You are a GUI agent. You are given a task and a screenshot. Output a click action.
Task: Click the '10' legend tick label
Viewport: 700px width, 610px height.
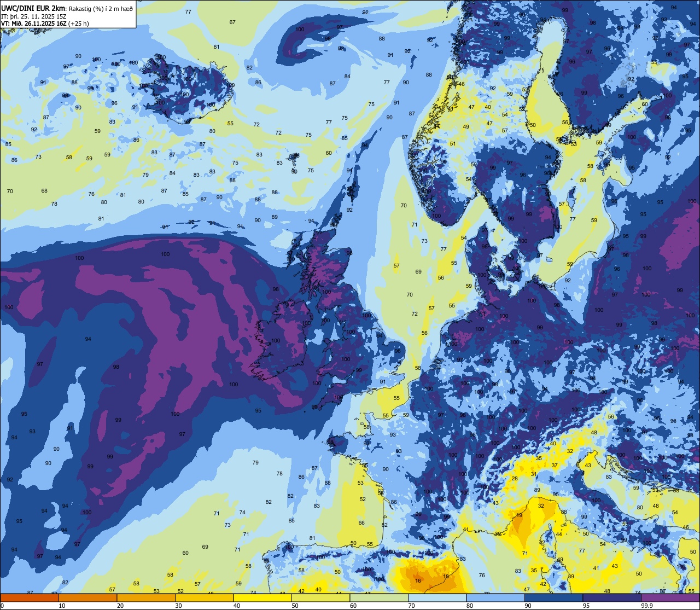coord(62,606)
